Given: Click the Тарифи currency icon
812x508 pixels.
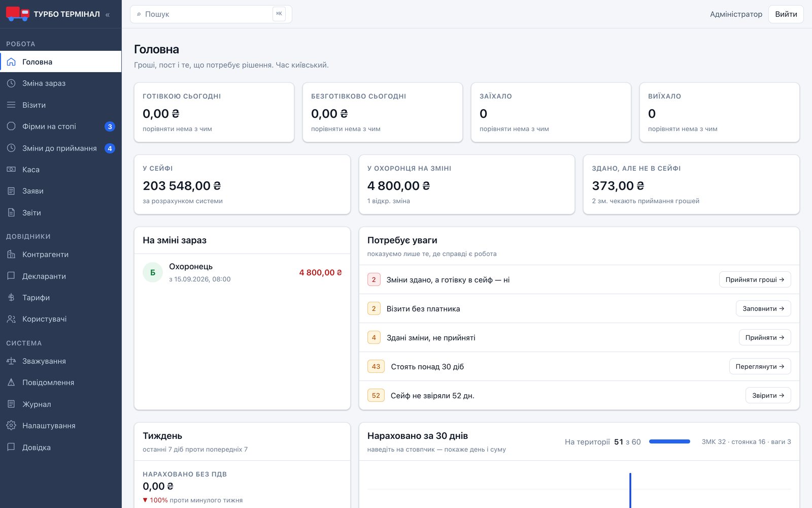Looking at the screenshot, I should tap(11, 298).
